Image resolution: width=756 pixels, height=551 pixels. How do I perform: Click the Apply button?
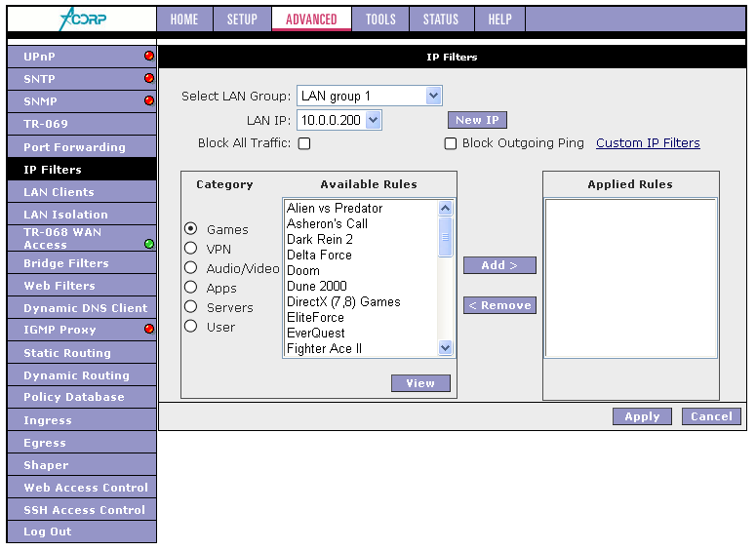[x=642, y=416]
